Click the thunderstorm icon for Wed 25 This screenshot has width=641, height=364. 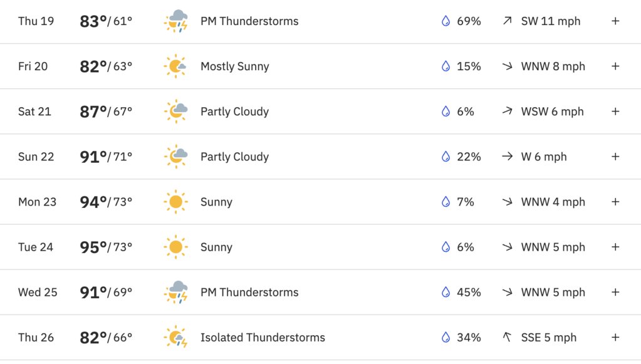(176, 292)
